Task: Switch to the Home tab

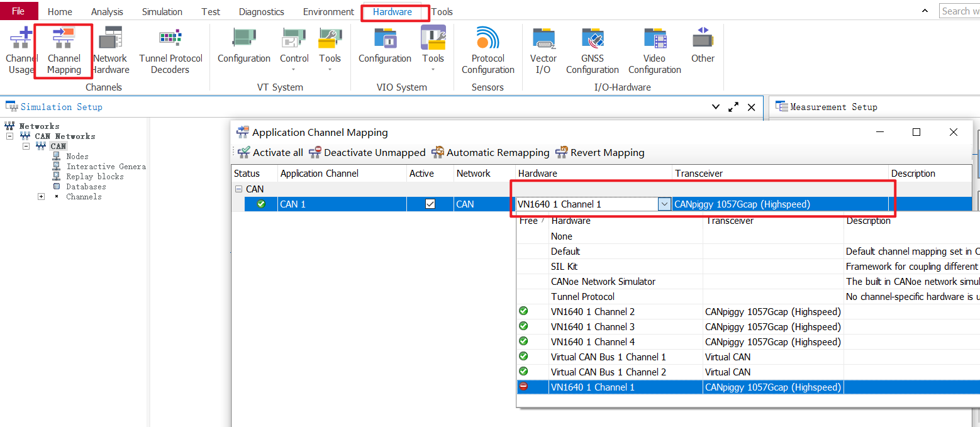Action: coord(60,11)
